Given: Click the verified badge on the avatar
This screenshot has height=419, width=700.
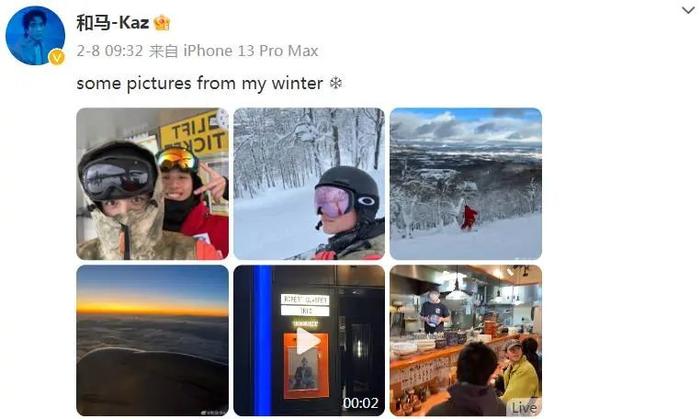Looking at the screenshot, I should point(57,58).
